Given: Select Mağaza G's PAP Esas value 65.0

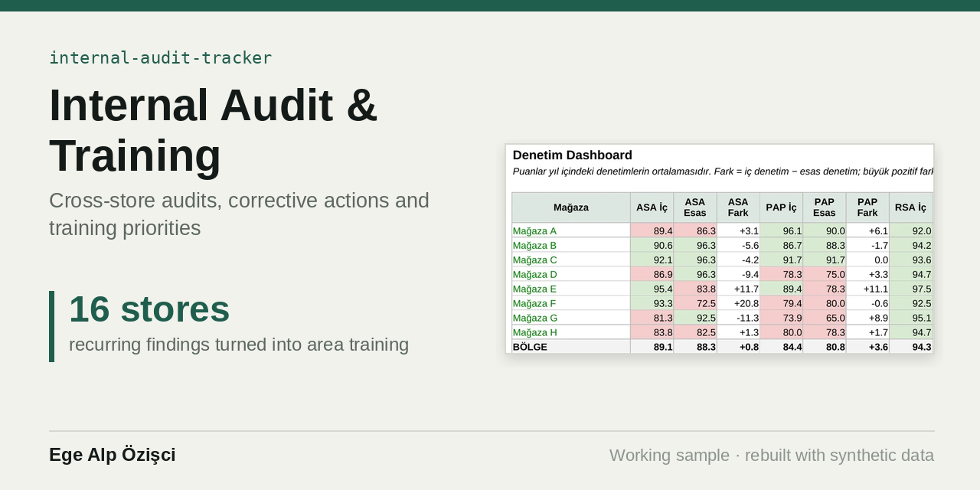Looking at the screenshot, I should pyautogui.click(x=825, y=318).
